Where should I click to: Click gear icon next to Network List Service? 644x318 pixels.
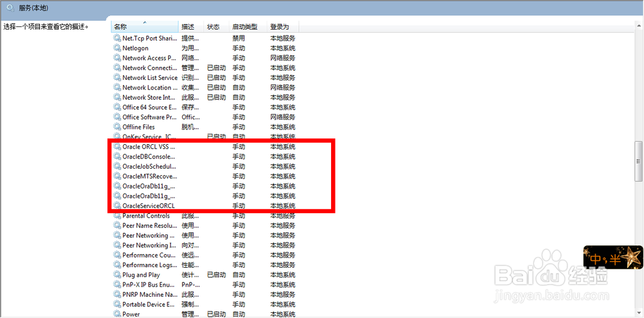click(117, 77)
